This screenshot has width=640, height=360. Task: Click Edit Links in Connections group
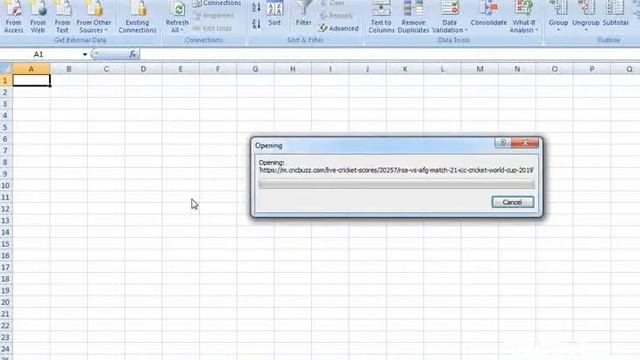pyautogui.click(x=213, y=28)
